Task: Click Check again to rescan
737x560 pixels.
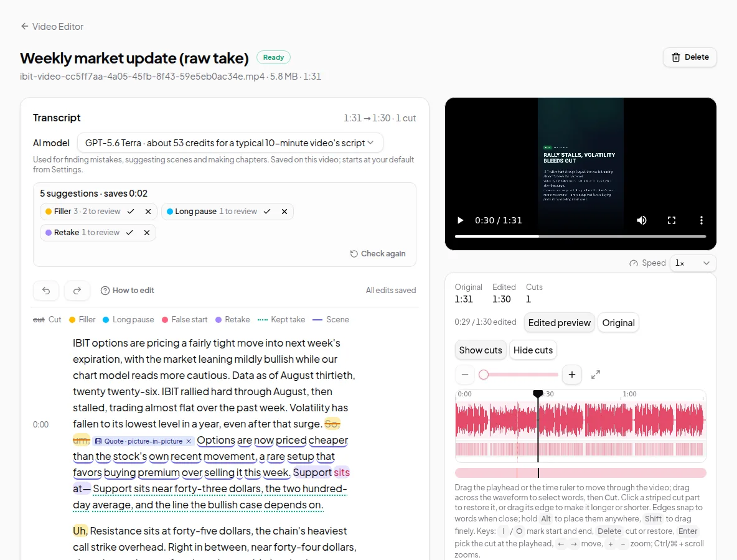Action: point(378,254)
